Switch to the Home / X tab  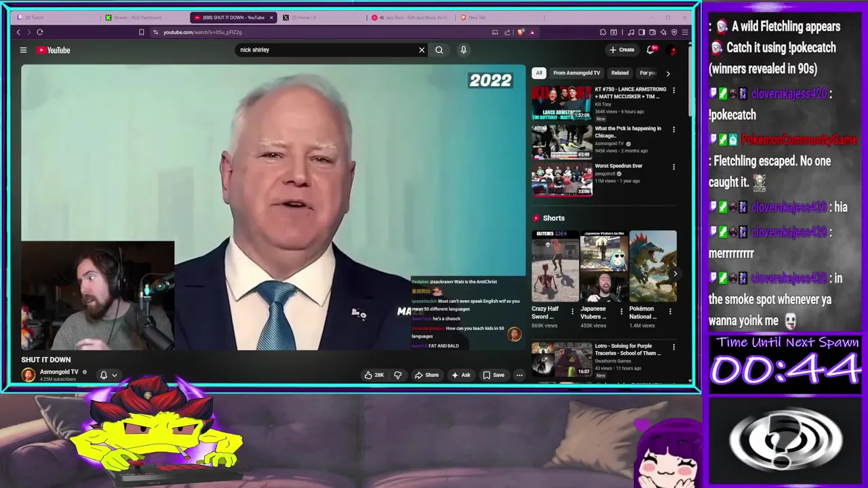click(x=322, y=18)
